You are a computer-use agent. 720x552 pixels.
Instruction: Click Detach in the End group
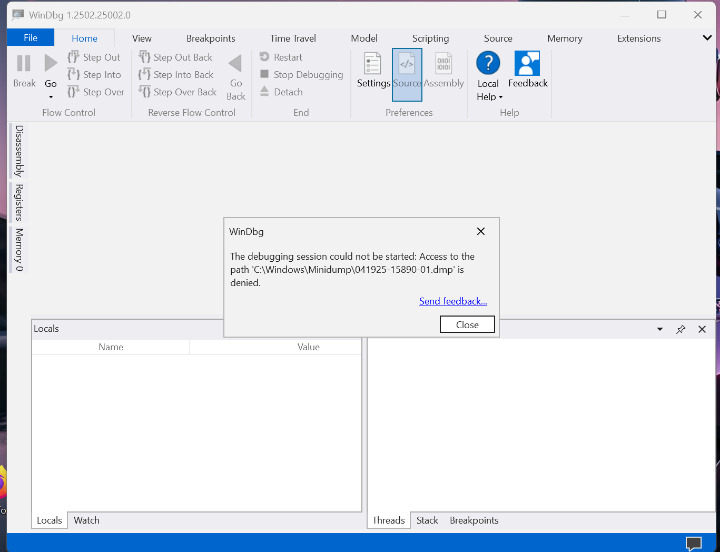point(281,92)
